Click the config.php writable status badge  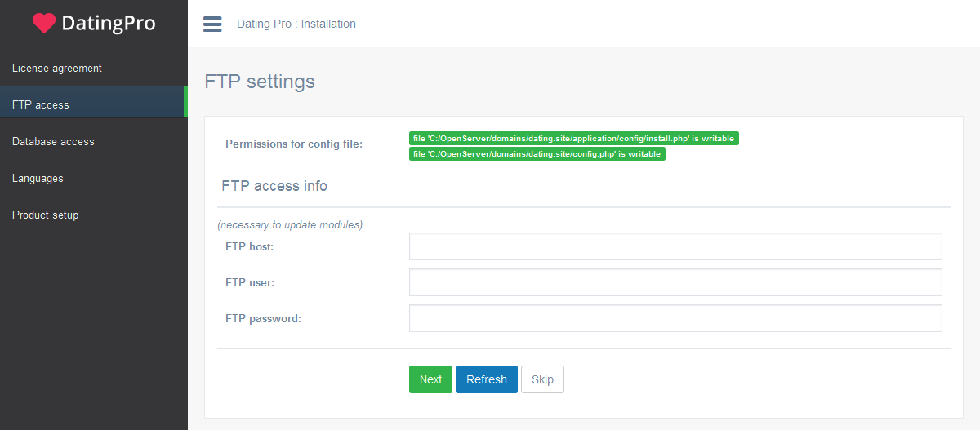pyautogui.click(x=537, y=154)
